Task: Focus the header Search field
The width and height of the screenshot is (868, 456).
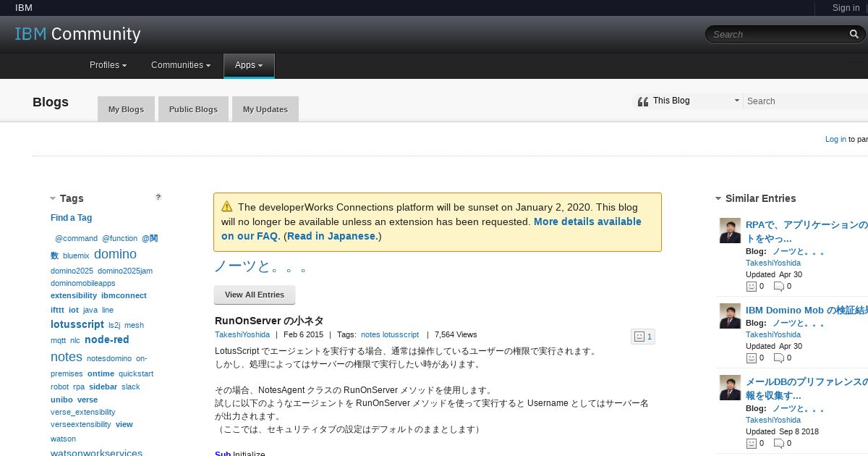Action: point(778,34)
